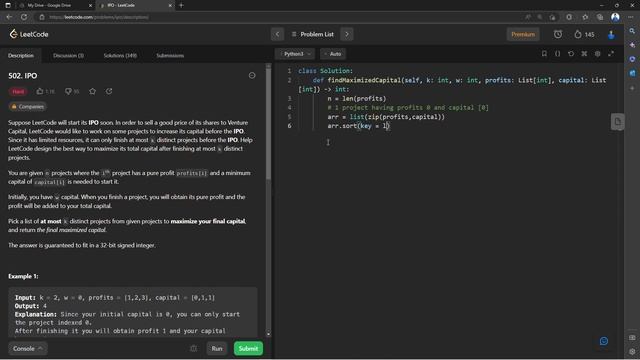Open the LeetCode profile avatar
This screenshot has width=640, height=360.
pos(611,35)
